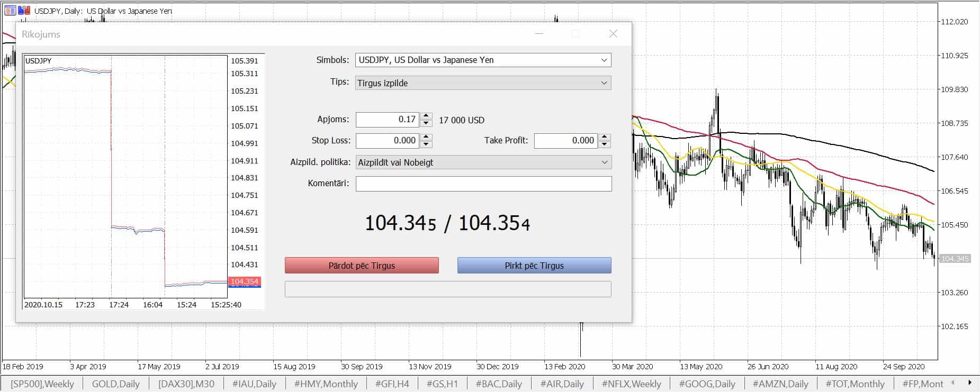980x392 pixels.
Task: Click the Stop Loss input field
Action: coord(387,141)
